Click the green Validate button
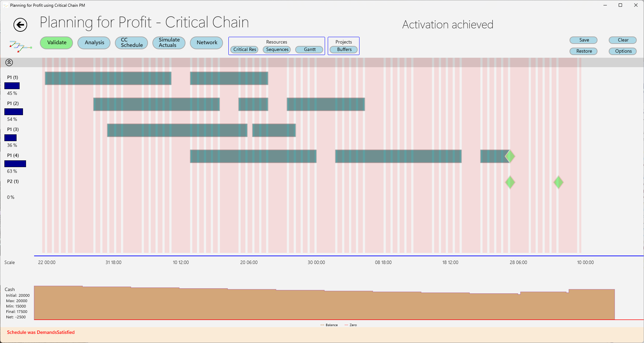 56,43
